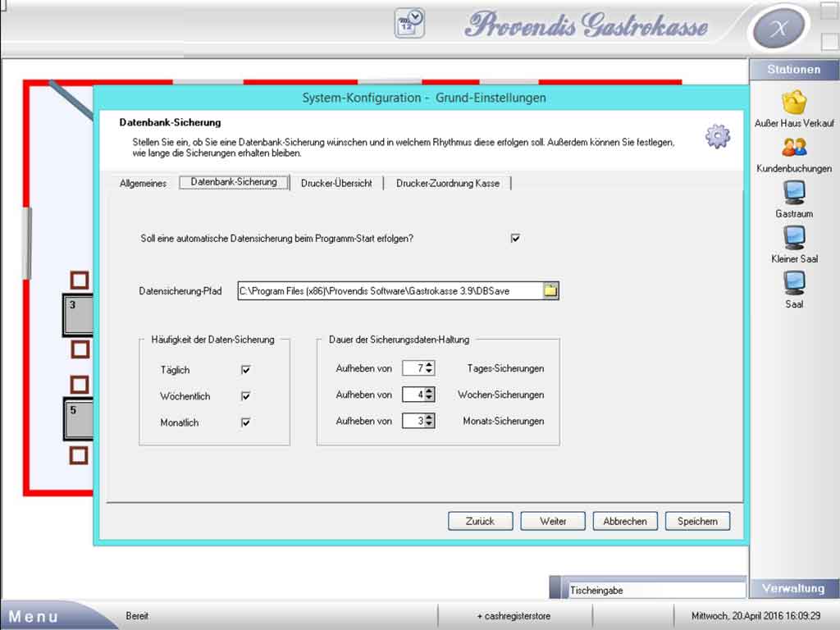The width and height of the screenshot is (840, 630).
Task: Decrease the Wochen-Sicherungen count
Action: coord(429,398)
